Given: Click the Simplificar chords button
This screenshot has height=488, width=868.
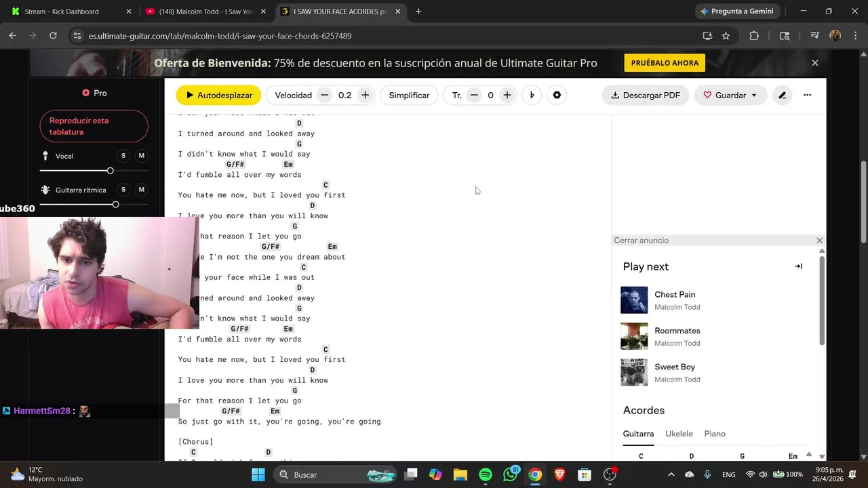Looking at the screenshot, I should pyautogui.click(x=409, y=96).
